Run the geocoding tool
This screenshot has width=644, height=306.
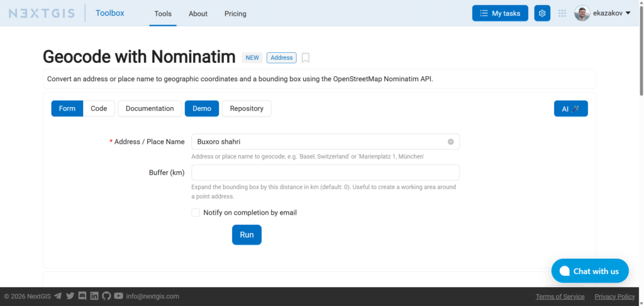tap(247, 235)
